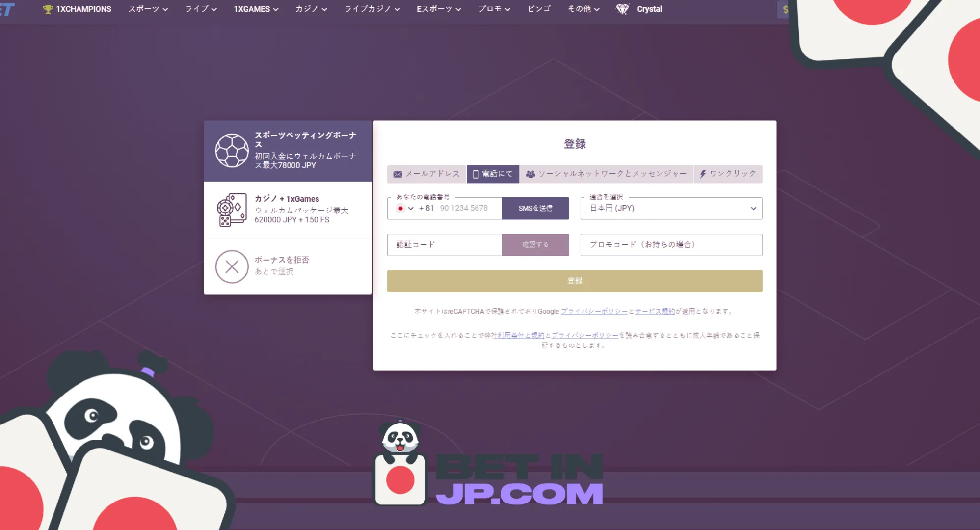Click the 1XCHAMPIONS trophy icon
This screenshot has width=980, height=530.
(x=48, y=9)
